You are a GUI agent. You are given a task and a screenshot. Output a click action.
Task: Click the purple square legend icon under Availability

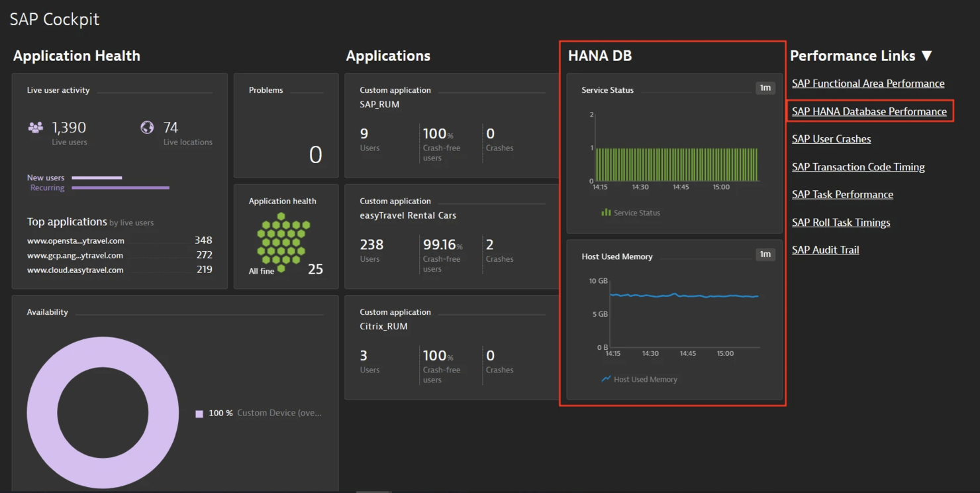point(199,413)
